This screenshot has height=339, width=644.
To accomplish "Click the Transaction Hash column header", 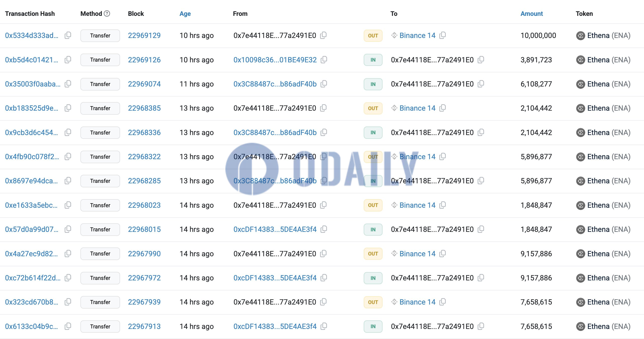I will click(x=30, y=14).
